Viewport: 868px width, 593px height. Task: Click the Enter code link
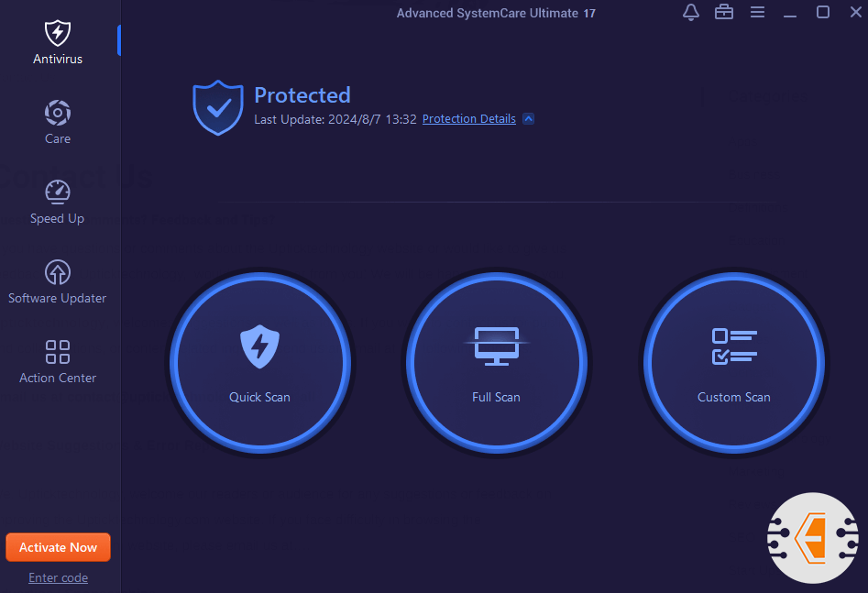point(58,577)
